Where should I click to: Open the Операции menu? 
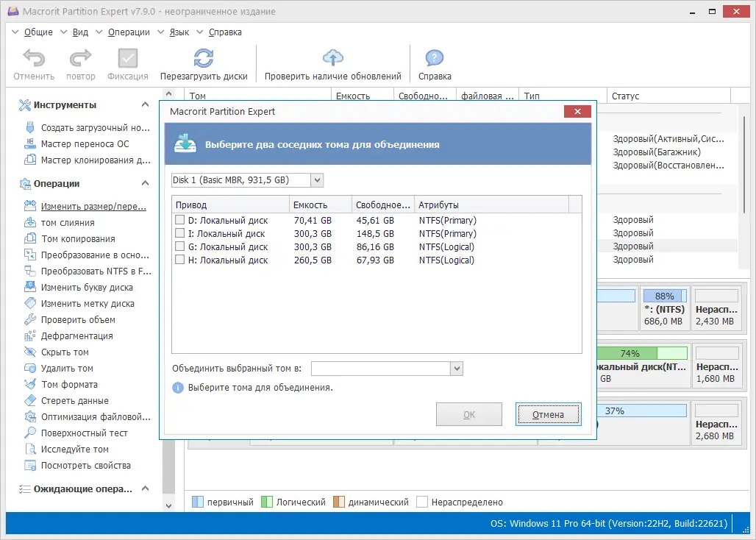[129, 32]
